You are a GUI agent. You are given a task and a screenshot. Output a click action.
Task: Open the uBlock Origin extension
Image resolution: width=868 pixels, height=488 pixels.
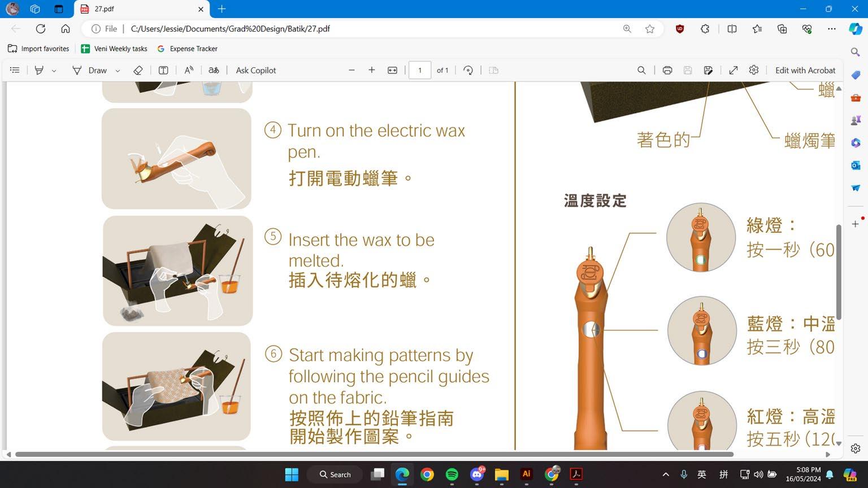point(680,29)
